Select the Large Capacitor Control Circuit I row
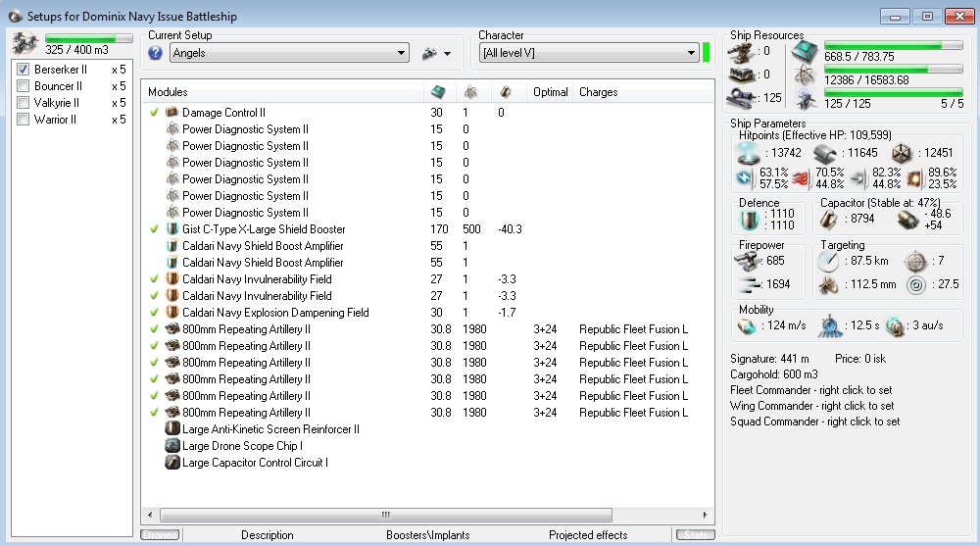Viewport: 980px width, 546px height. point(427,463)
